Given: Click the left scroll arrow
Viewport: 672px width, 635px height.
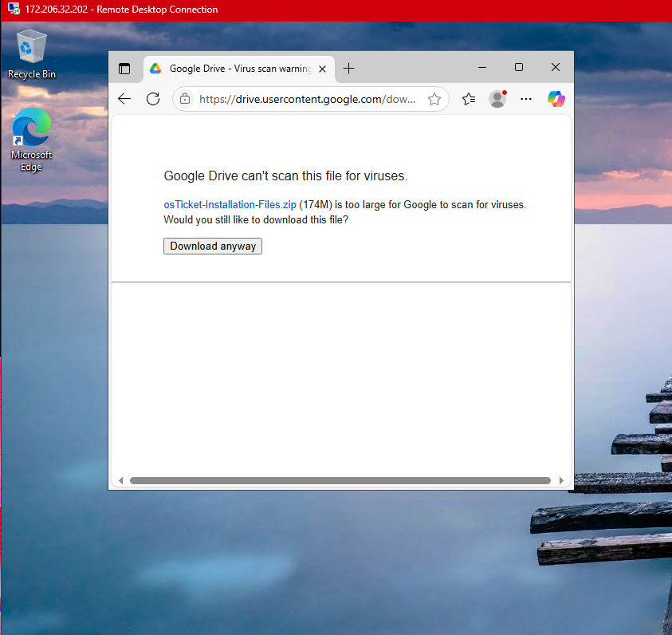Looking at the screenshot, I should [x=121, y=481].
